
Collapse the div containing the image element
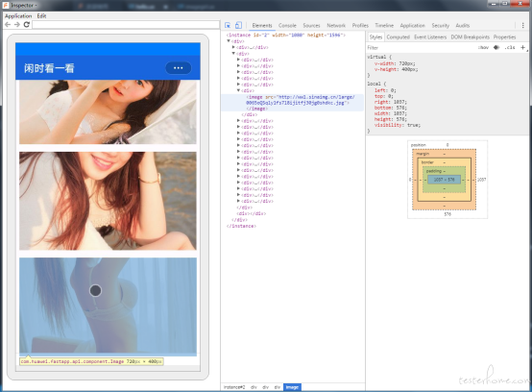click(238, 90)
